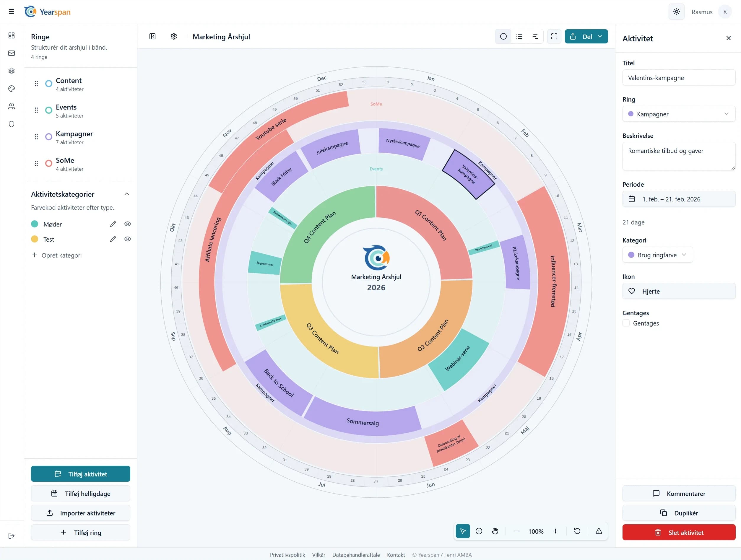This screenshot has height=560, width=741.
Task: Open the fullscreen view icon
Action: pyautogui.click(x=554, y=37)
